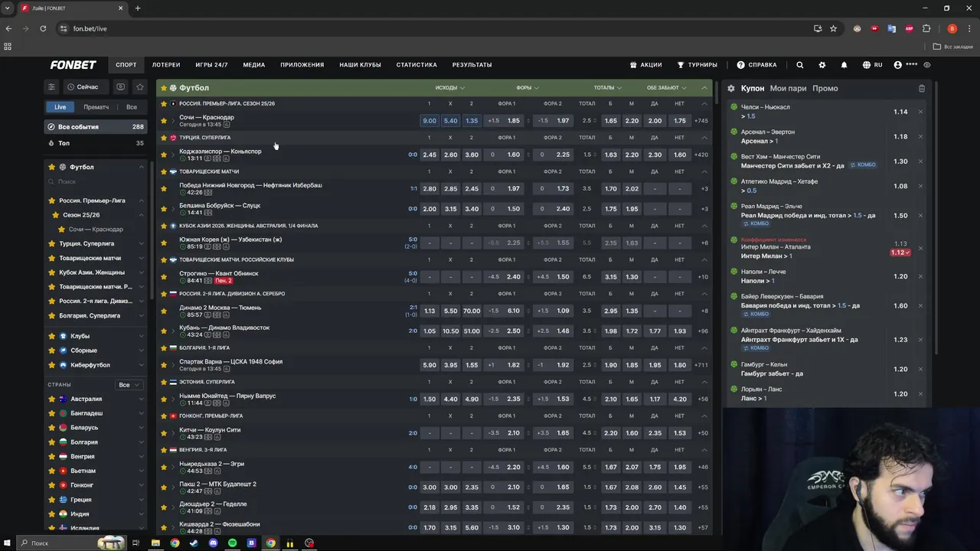Open the filter settings icon beside Сейчас

(51, 86)
